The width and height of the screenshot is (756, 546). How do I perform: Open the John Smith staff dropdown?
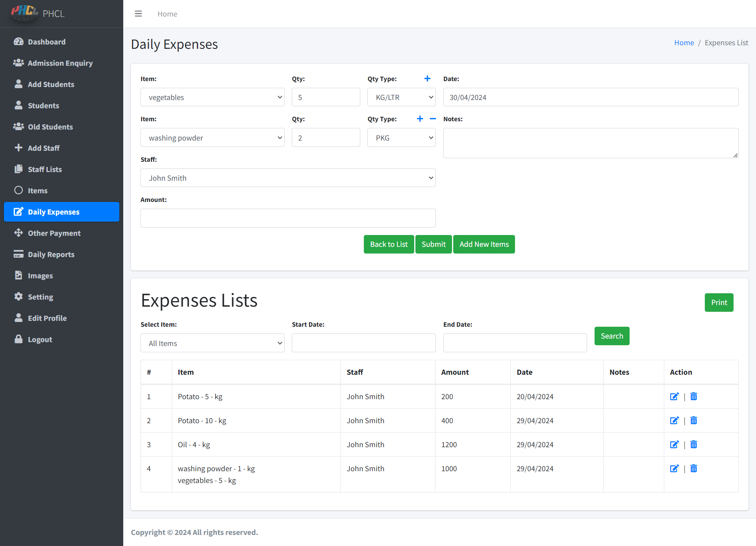pyautogui.click(x=288, y=178)
